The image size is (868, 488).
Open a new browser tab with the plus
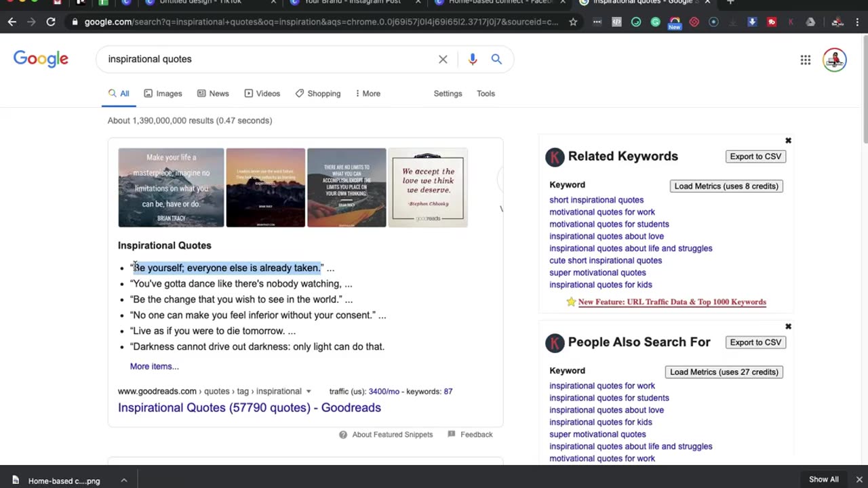tap(730, 3)
